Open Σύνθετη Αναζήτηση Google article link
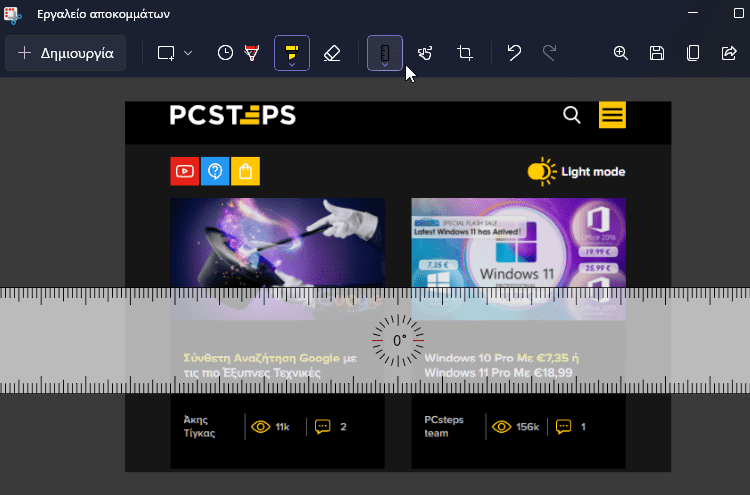This screenshot has height=495, width=750. click(270, 365)
